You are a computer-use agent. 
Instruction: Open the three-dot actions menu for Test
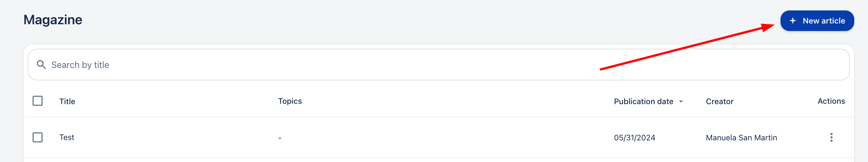pyautogui.click(x=831, y=137)
